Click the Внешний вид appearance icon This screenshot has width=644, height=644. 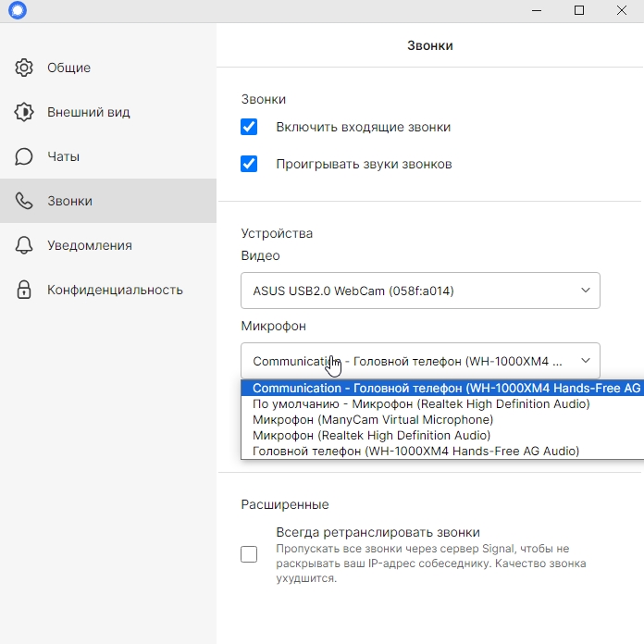[24, 112]
